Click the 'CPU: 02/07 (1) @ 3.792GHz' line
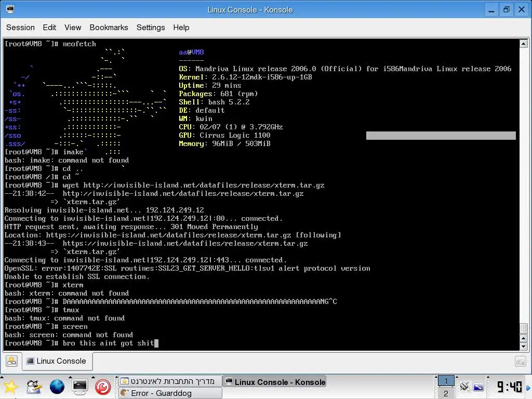The width and height of the screenshot is (532, 399). [x=231, y=127]
